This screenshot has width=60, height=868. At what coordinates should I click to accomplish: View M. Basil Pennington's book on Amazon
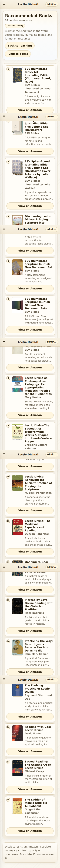(x=30, y=510)
